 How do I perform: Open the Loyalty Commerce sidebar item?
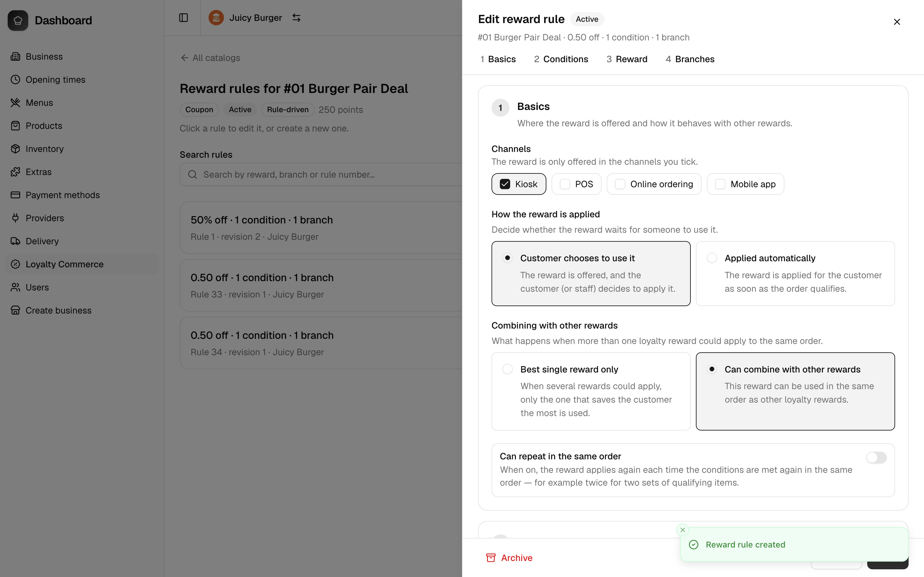tap(82, 264)
